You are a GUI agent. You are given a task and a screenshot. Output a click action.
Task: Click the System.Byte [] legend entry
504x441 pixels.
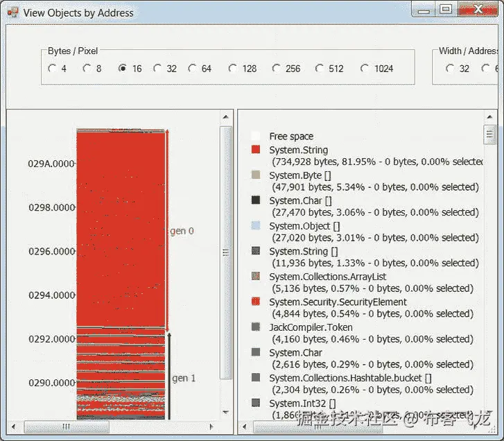(x=300, y=175)
